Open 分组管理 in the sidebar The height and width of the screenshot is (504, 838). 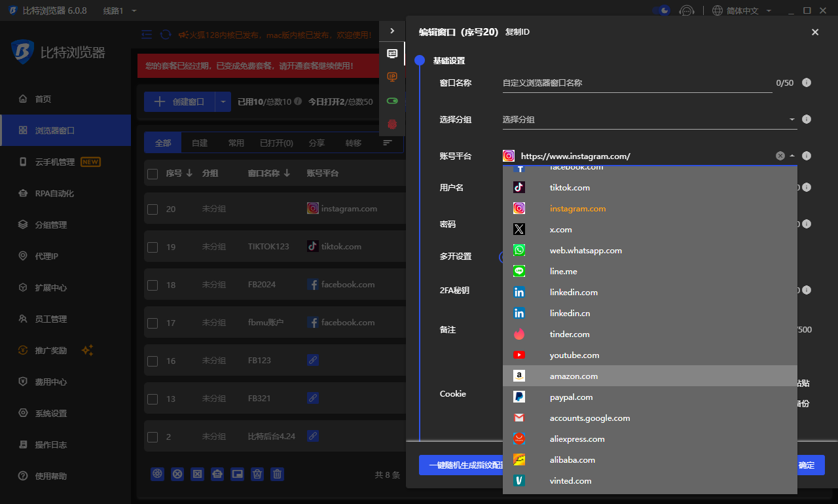65,225
